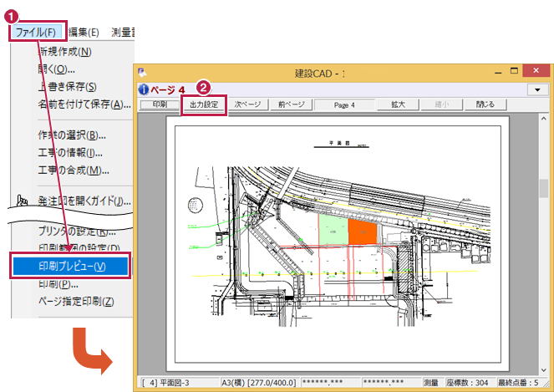
Task: Click 工事の合成(M) menu item
Action: pyautogui.click(x=74, y=171)
